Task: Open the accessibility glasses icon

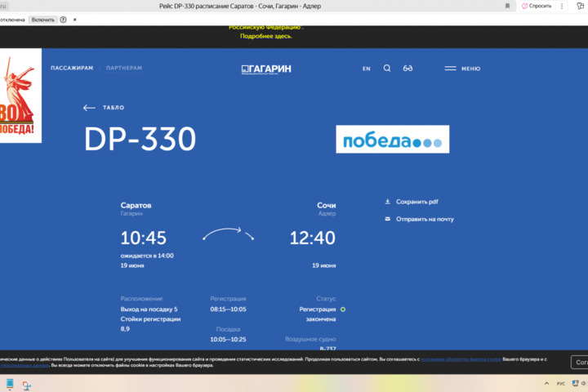Action: [x=408, y=69]
